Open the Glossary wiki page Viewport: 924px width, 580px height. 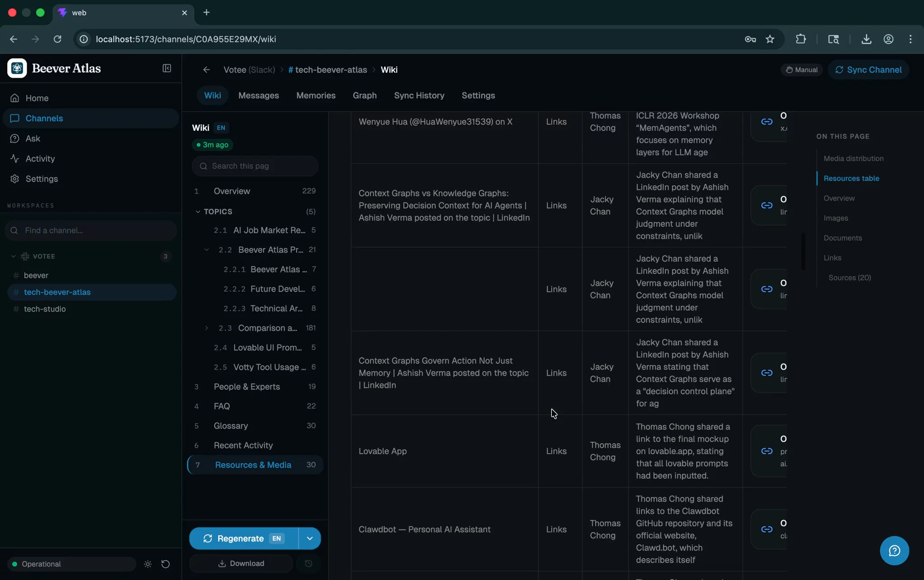tap(255, 426)
